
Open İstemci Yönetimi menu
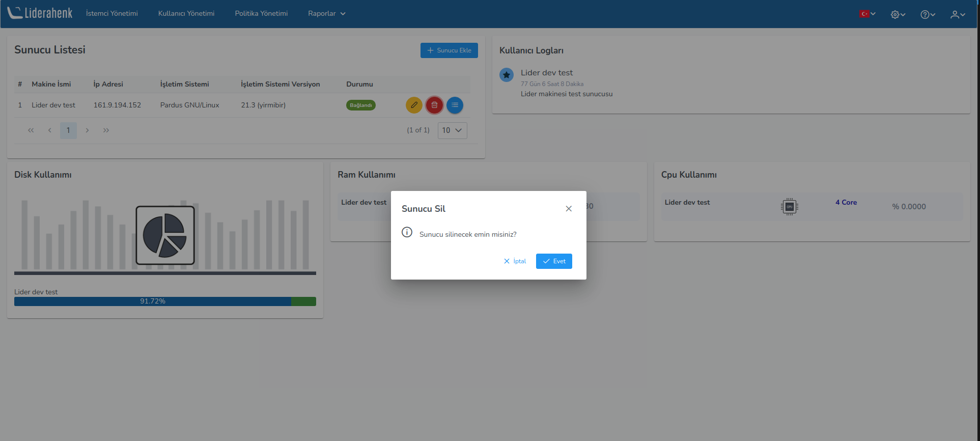(x=112, y=13)
